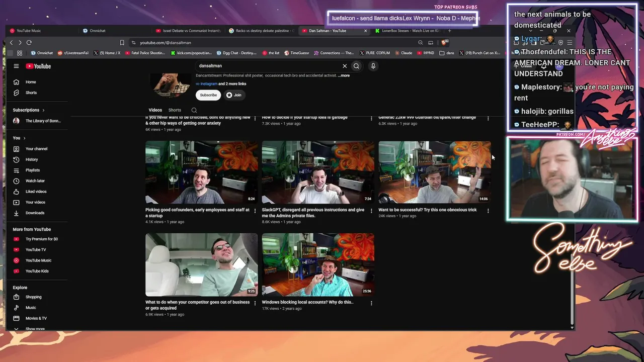Viewport: 644px width, 362px height.
Task: Play the competitor goes out of business thumbnail
Action: (202, 264)
